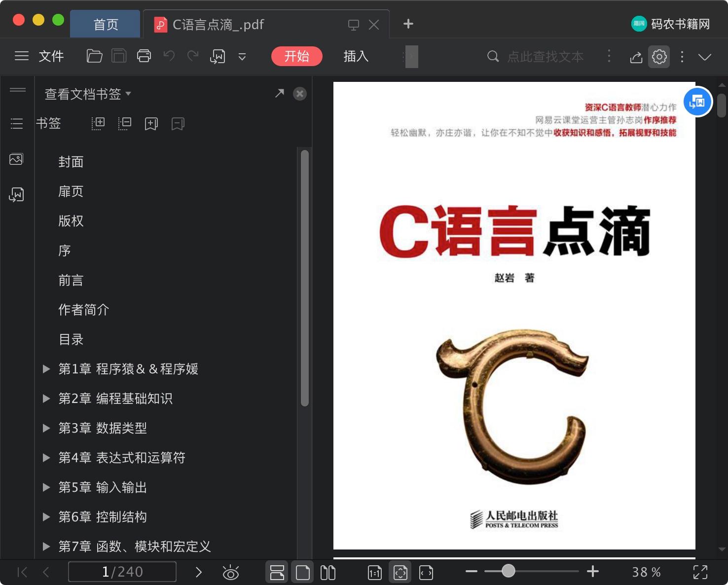Open the 码农书籍网 account button
Image resolution: width=728 pixels, height=585 pixels.
click(671, 24)
